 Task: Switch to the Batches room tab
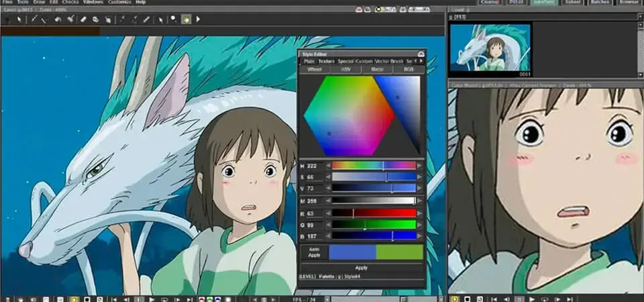[600, 2]
